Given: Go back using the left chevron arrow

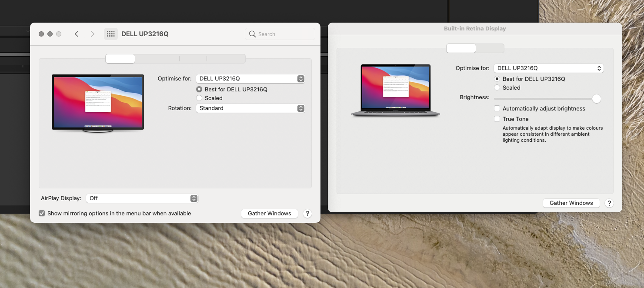Looking at the screenshot, I should 77,34.
